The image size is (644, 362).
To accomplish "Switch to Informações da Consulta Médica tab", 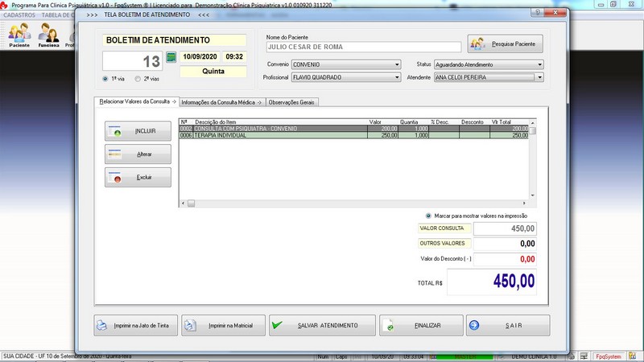I will [222, 102].
